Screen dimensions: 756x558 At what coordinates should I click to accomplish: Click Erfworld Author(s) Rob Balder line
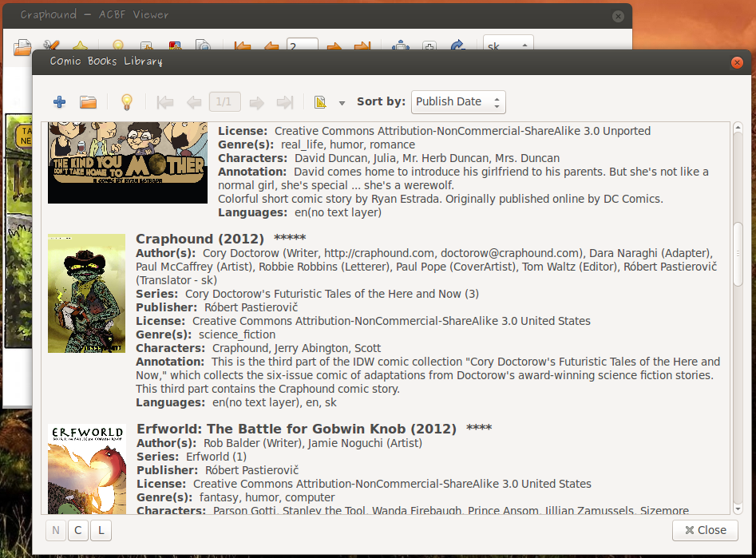click(x=279, y=443)
